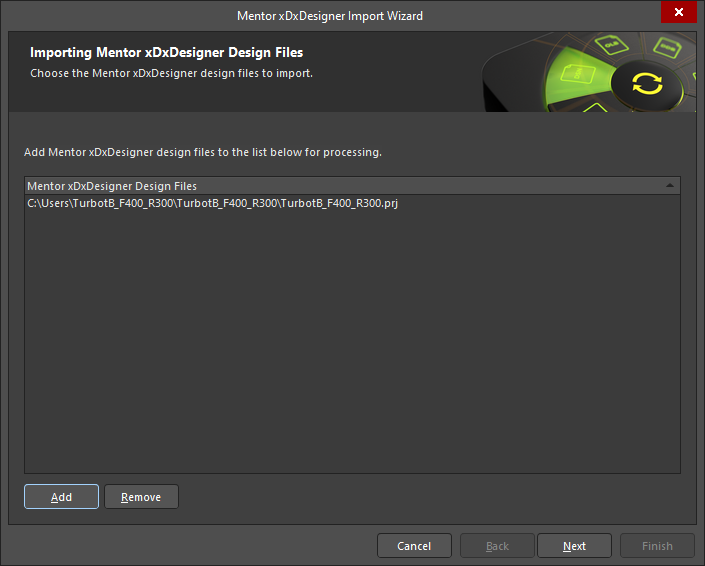Remove the selected design file
The height and width of the screenshot is (566, 705).
coord(141,497)
